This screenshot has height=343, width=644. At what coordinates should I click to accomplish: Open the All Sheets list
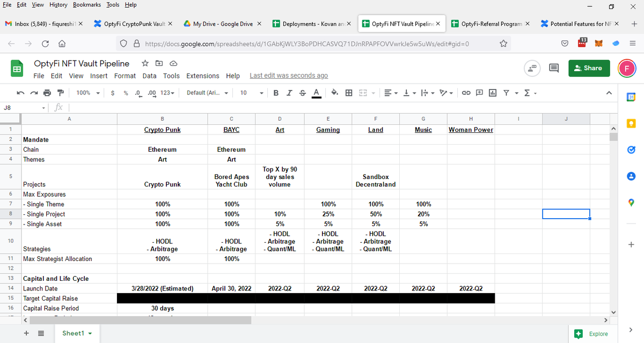(41, 333)
